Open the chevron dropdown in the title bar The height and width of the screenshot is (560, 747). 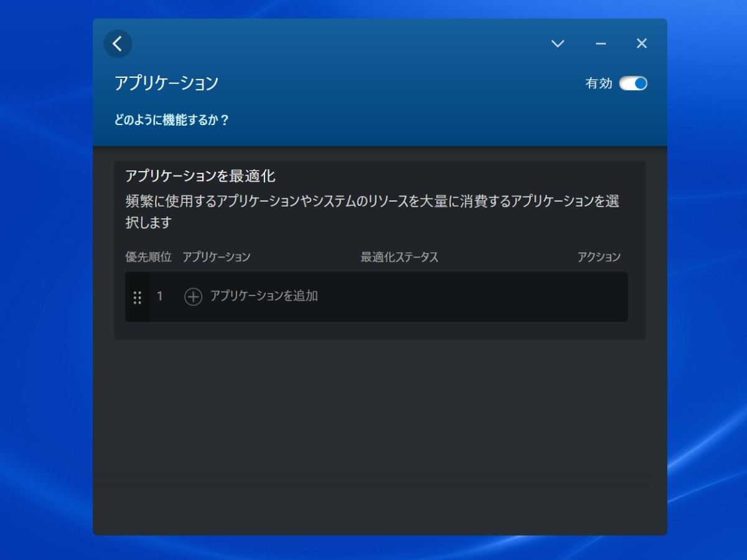(x=558, y=44)
